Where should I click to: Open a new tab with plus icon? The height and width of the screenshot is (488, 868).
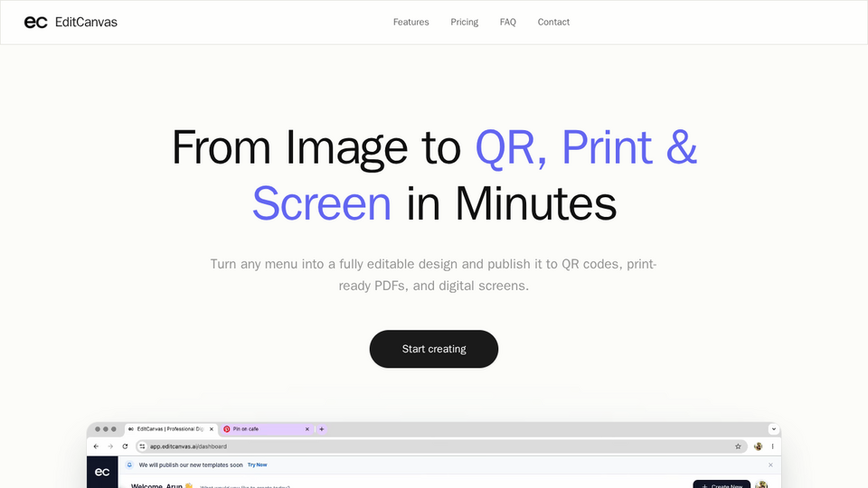point(322,428)
